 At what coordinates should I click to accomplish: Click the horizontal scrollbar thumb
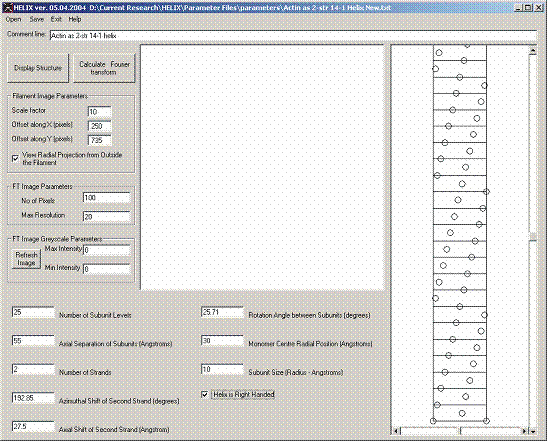(x=460, y=431)
